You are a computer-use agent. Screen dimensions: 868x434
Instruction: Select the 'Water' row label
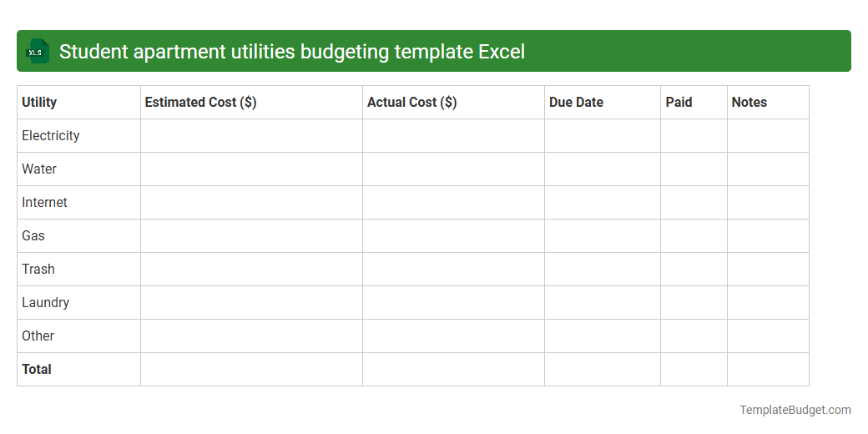(39, 169)
